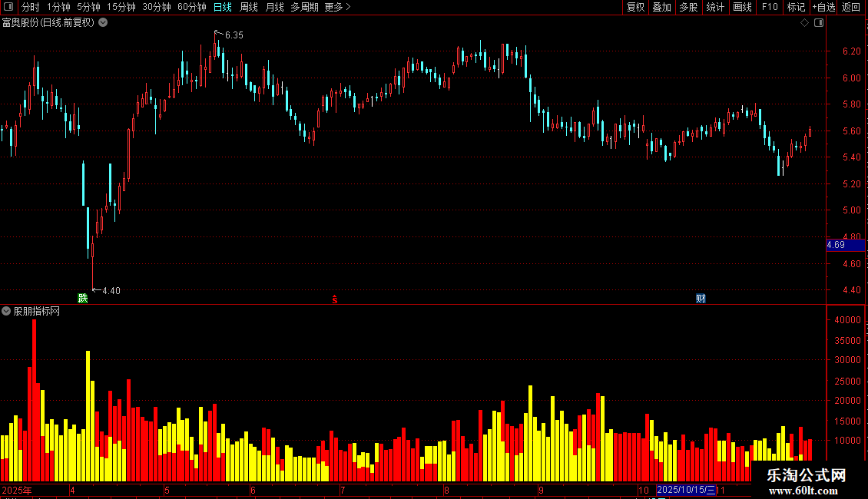Open dropdown beside 富奥股份 chart title
This screenshot has width=868, height=499.
[x=103, y=23]
